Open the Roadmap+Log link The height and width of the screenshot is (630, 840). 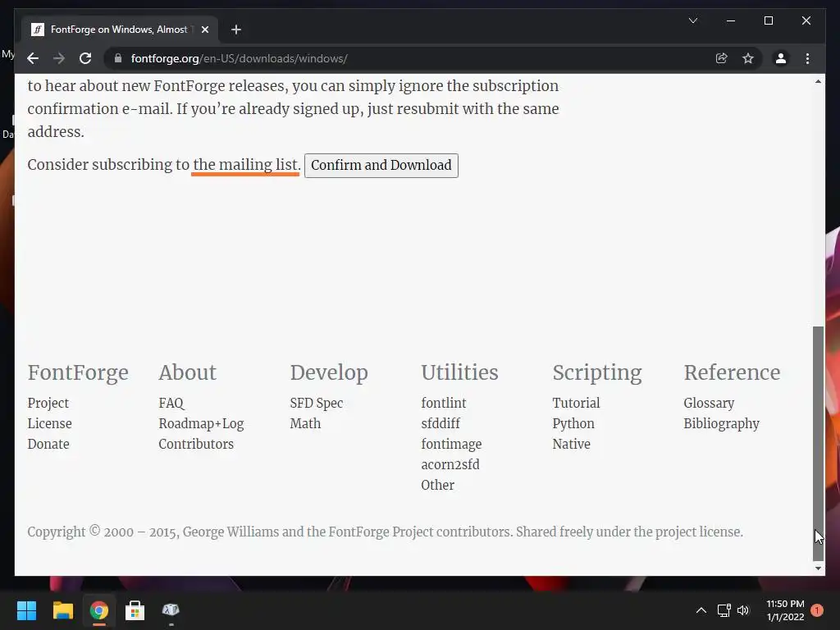point(202,424)
